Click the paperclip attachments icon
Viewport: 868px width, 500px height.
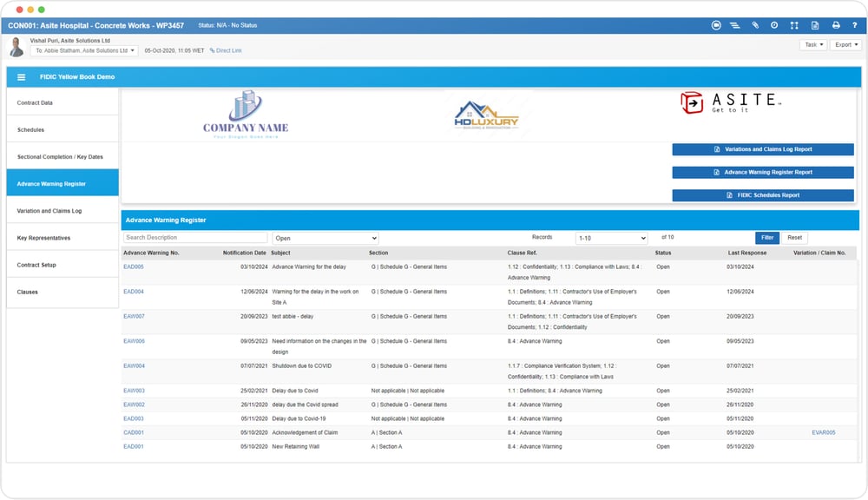(755, 25)
